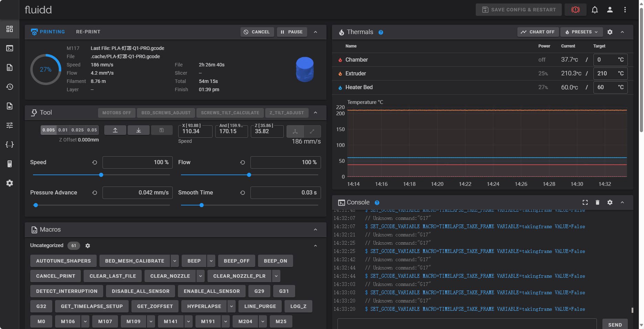The height and width of the screenshot is (329, 644).
Task: Select the 0.025 Z offset increment
Action: click(x=77, y=130)
